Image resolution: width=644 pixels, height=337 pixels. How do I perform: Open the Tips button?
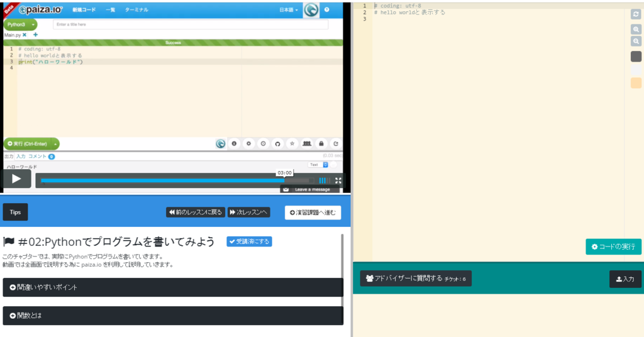click(15, 213)
